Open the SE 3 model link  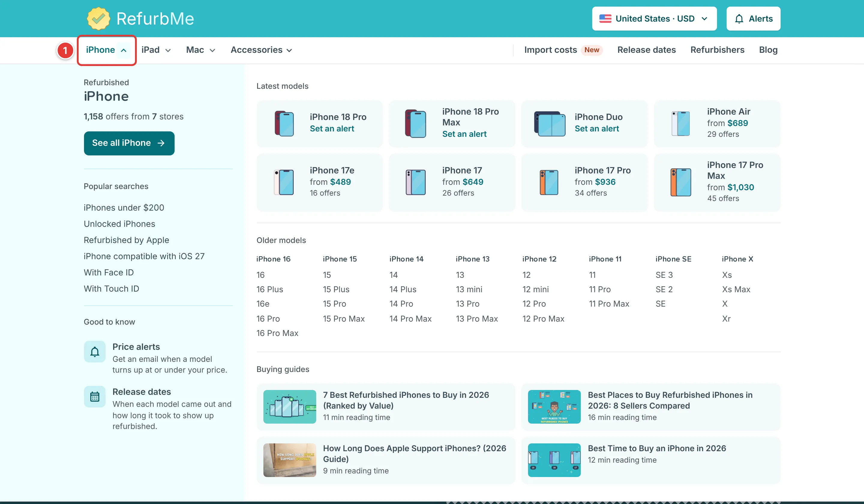pyautogui.click(x=664, y=275)
